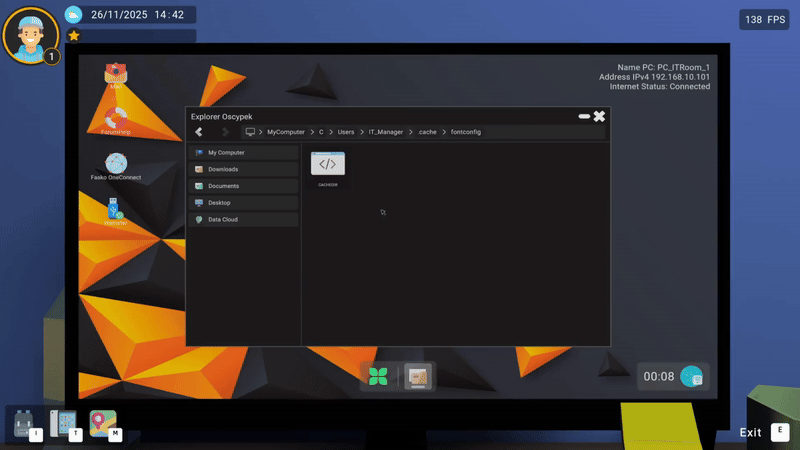Open Downloads in the sidebar

coord(243,169)
